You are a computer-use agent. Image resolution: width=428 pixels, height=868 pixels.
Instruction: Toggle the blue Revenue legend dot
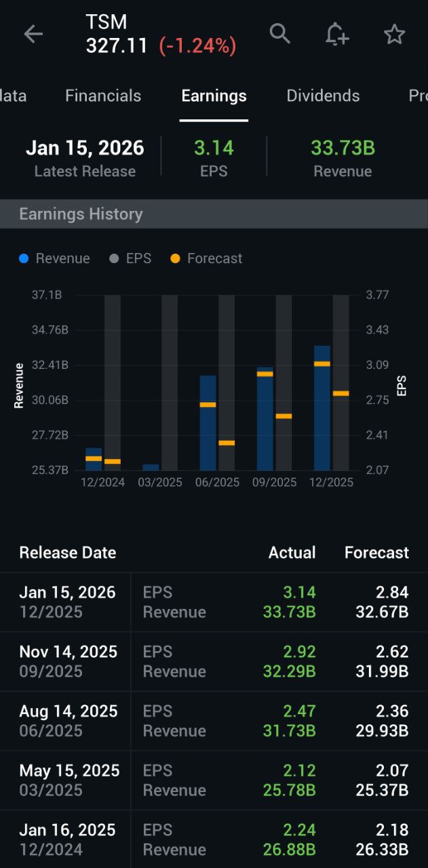tap(24, 258)
